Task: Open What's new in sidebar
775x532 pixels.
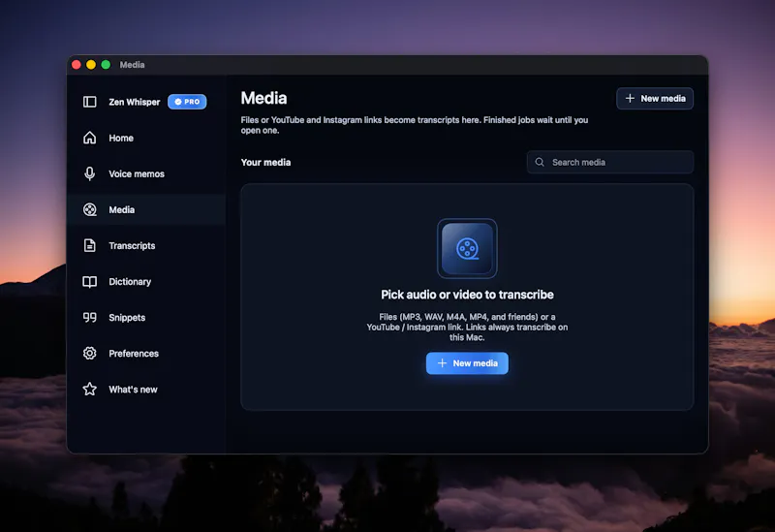Action: pos(133,390)
